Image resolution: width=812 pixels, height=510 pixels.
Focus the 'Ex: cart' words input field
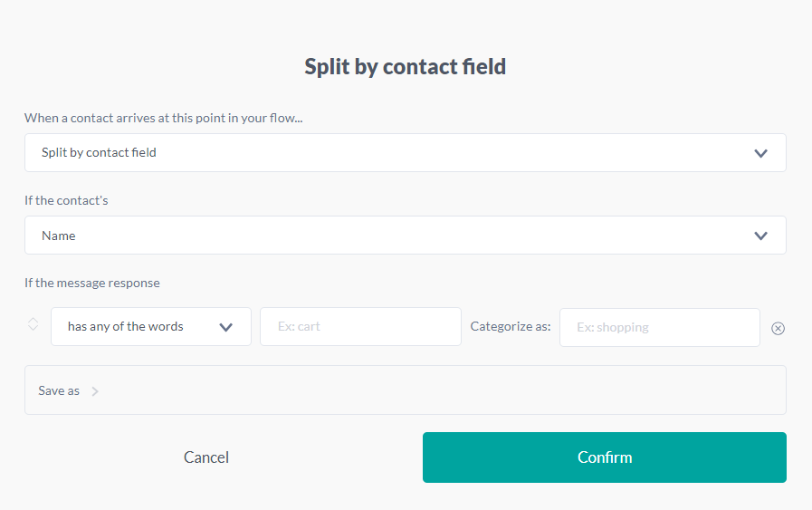click(x=360, y=327)
